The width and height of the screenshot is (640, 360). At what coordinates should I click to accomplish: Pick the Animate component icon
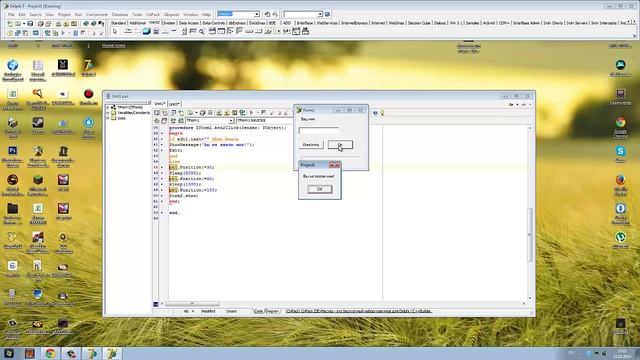click(x=202, y=31)
